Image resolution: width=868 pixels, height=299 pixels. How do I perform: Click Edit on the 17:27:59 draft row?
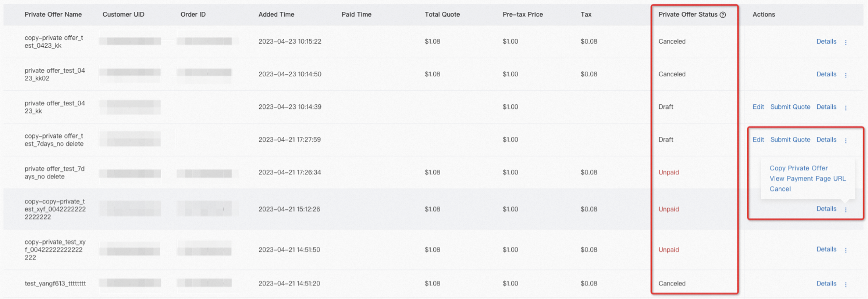click(x=758, y=140)
